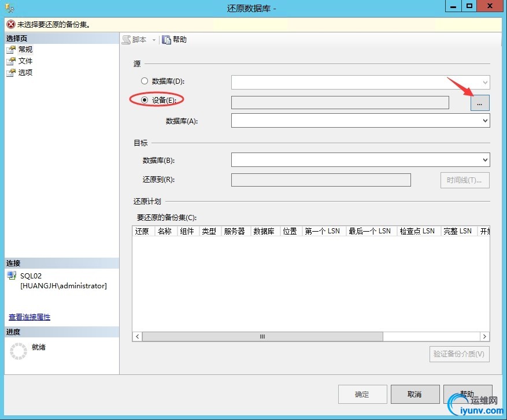This screenshot has height=420, width=507.
Task: Click the SQL02 connection text
Action: pyautogui.click(x=31, y=276)
